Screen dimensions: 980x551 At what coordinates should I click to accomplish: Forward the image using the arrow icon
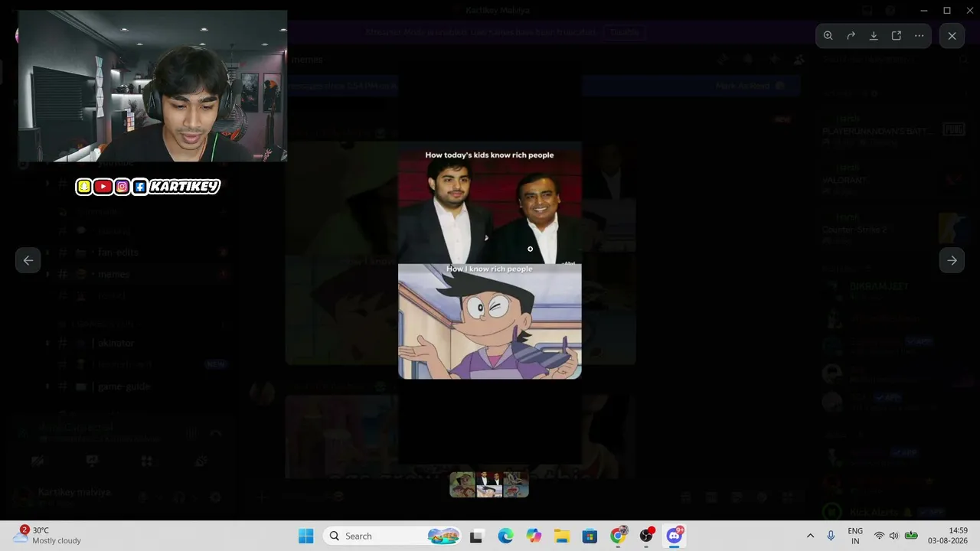[851, 36]
